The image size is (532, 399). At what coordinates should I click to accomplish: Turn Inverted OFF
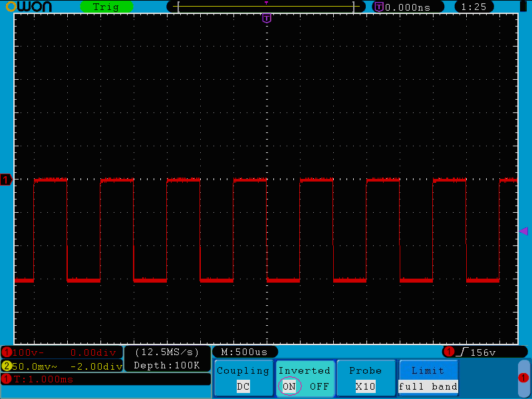pyautogui.click(x=319, y=386)
